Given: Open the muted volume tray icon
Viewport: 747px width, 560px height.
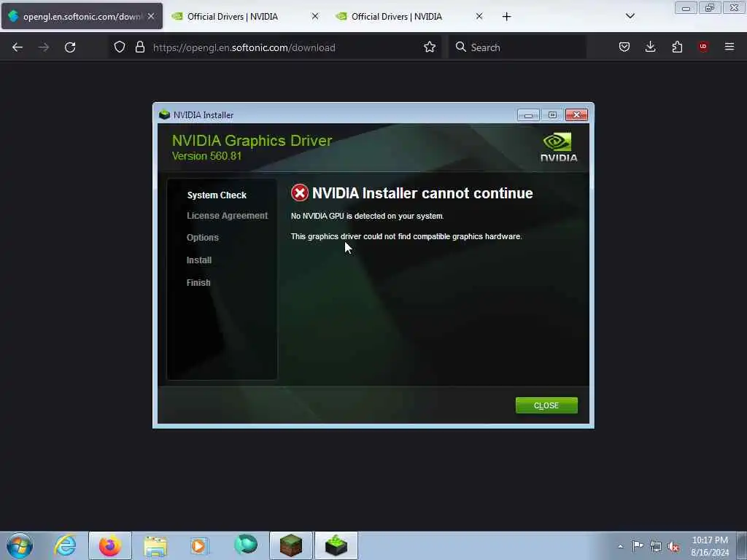Looking at the screenshot, I should tap(673, 546).
